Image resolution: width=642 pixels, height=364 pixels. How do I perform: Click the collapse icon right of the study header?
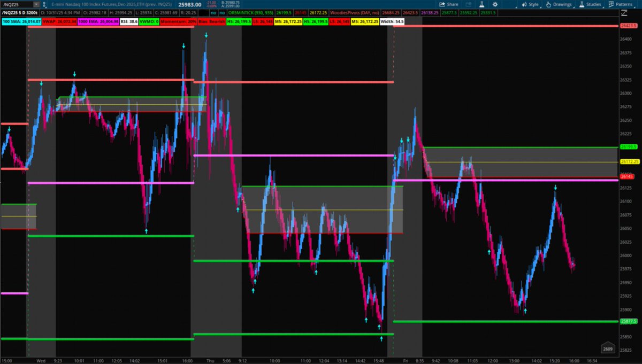click(624, 12)
